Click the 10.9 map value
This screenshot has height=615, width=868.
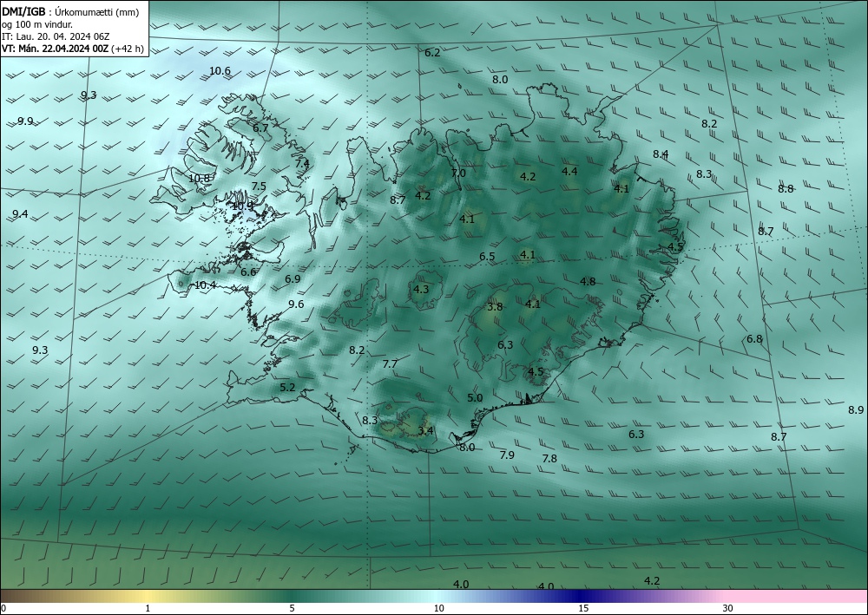242,206
